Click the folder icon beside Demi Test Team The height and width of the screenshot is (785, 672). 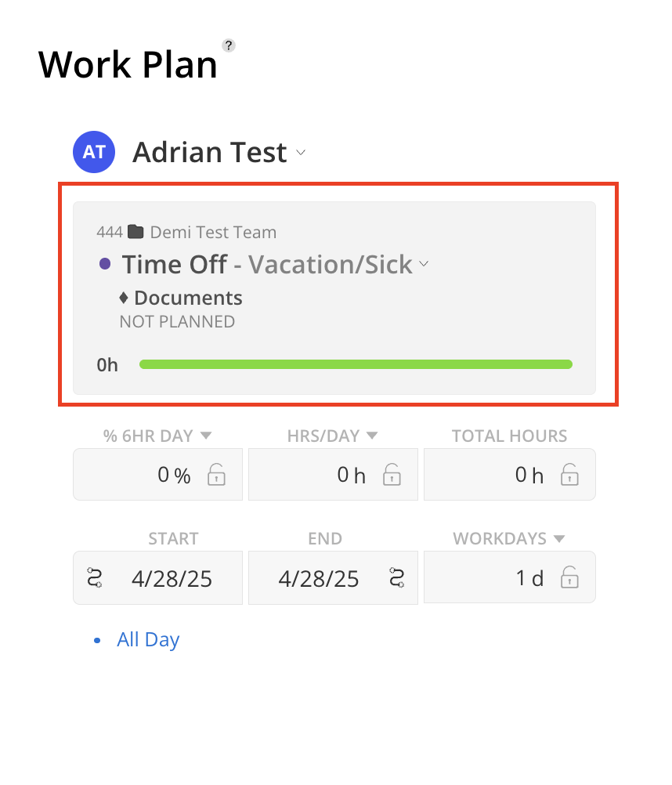click(135, 232)
